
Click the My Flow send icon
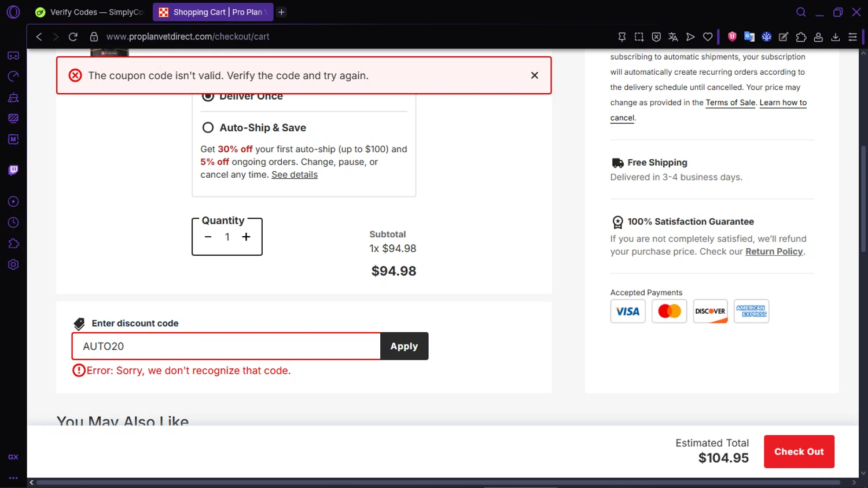[x=690, y=36]
